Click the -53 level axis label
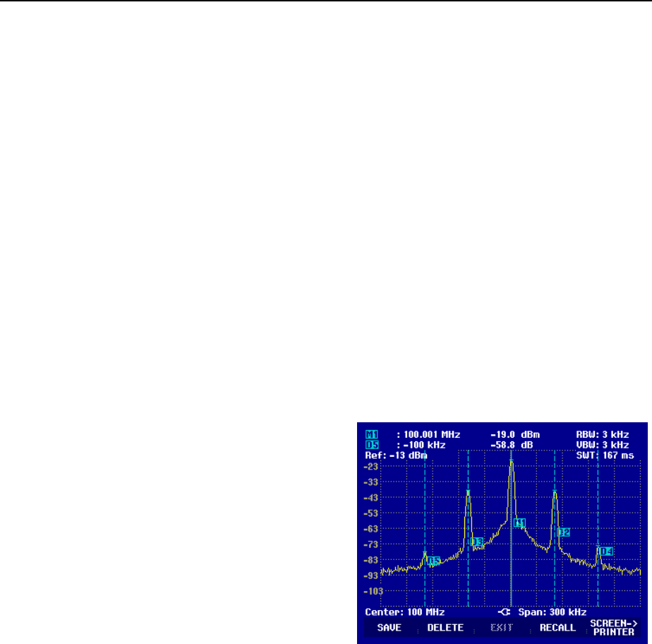Screen dimensions: 652x644 [x=371, y=513]
